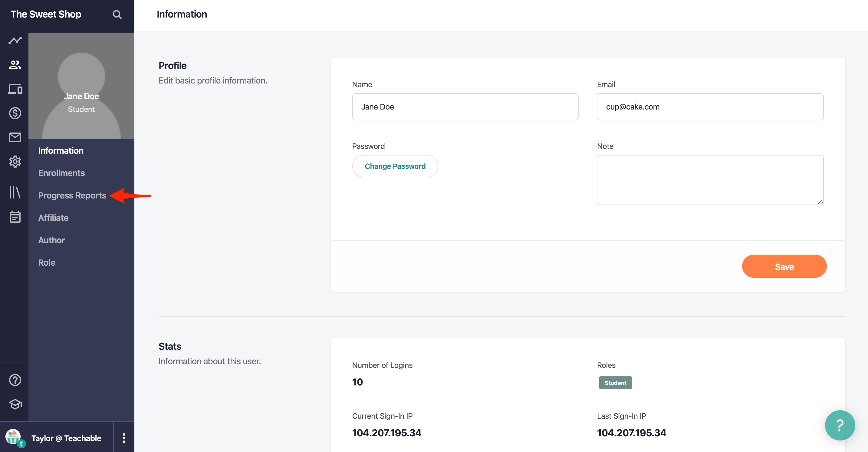Save the profile changes
The image size is (868, 452).
pos(784,267)
